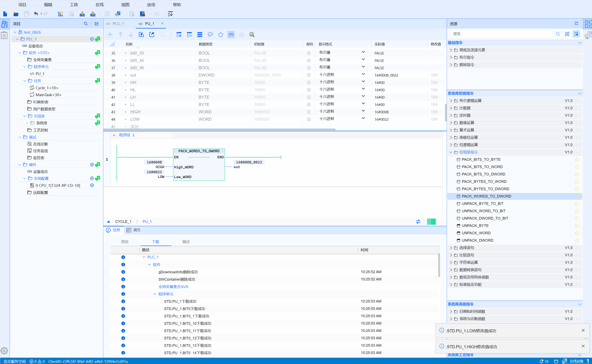Screen dimensions: 592x364
Task: Check the retain checkbox for variable out
Action: [309, 75]
